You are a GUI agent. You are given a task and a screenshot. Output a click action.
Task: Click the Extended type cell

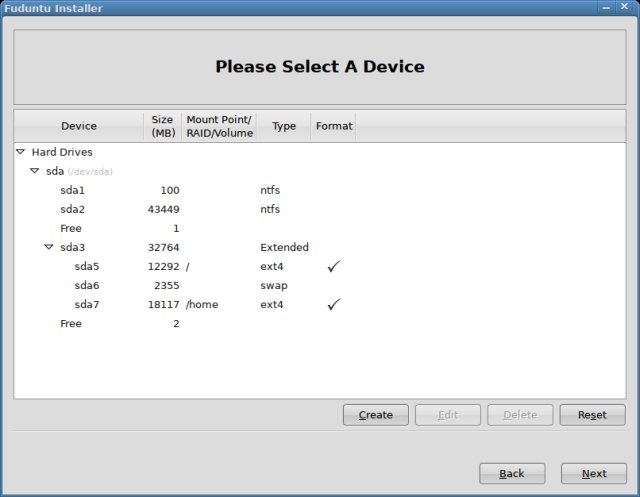tap(284, 247)
